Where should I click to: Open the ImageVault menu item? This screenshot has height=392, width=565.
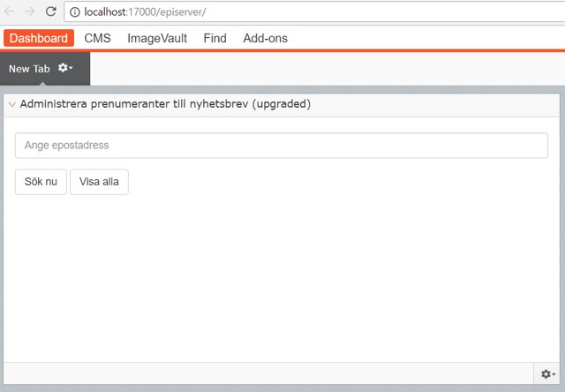[157, 38]
